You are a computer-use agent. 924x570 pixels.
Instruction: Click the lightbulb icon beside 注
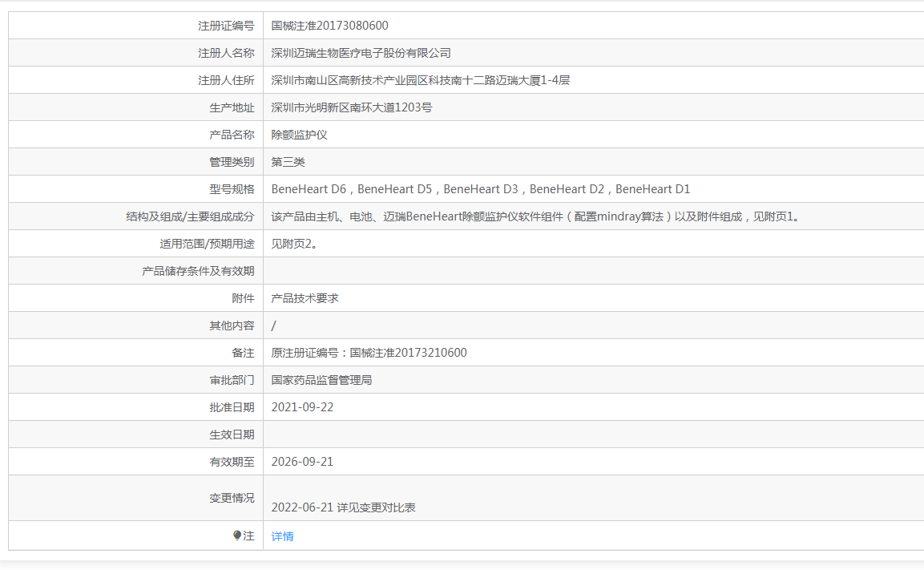(x=237, y=536)
